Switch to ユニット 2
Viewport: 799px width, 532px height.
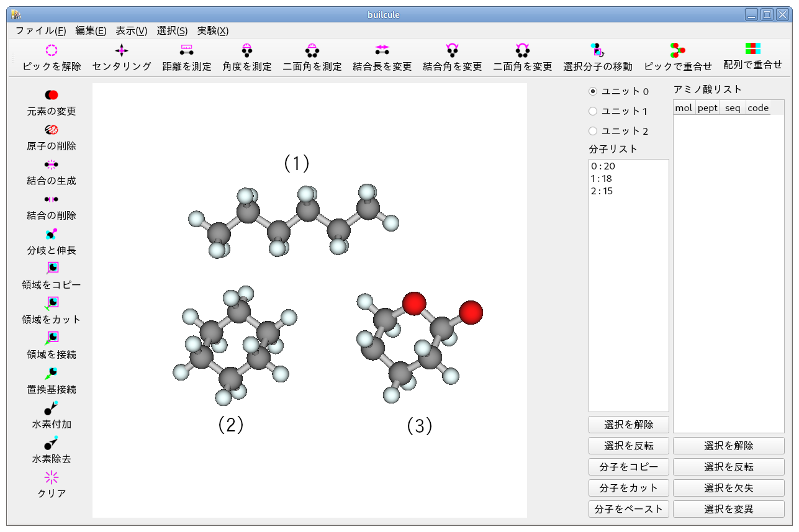click(594, 131)
